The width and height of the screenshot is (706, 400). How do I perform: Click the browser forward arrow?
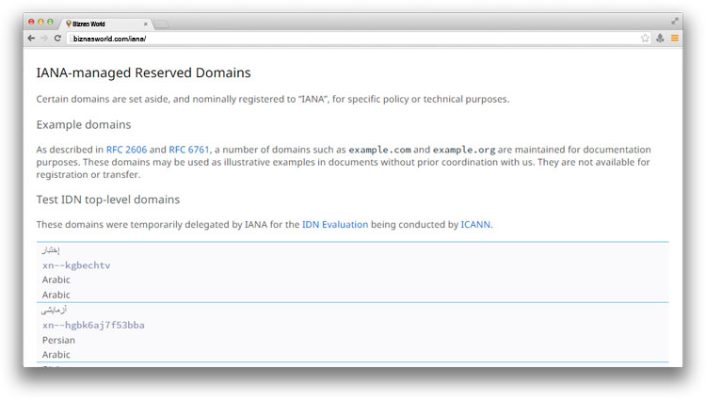click(44, 37)
